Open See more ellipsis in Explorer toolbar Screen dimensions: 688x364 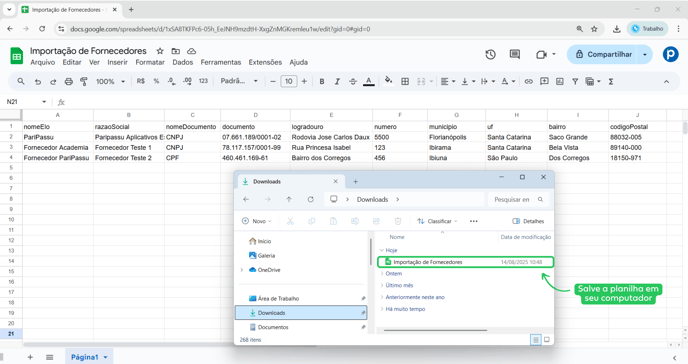click(473, 221)
